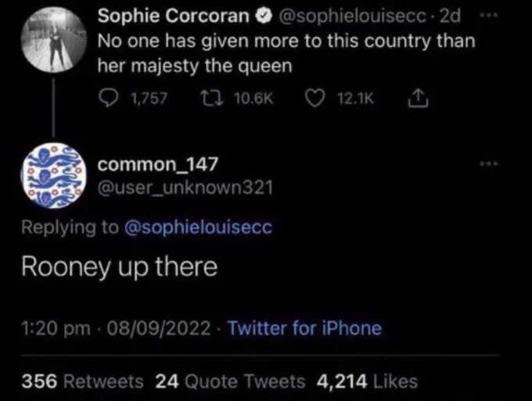Retweet Sophie Corcoran's tweet

[211, 98]
